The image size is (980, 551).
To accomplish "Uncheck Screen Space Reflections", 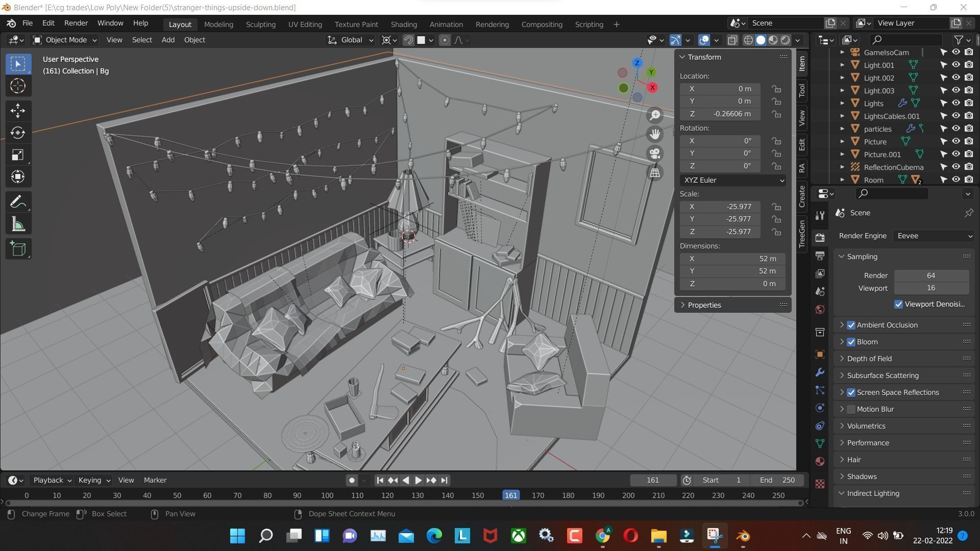I will 851,392.
